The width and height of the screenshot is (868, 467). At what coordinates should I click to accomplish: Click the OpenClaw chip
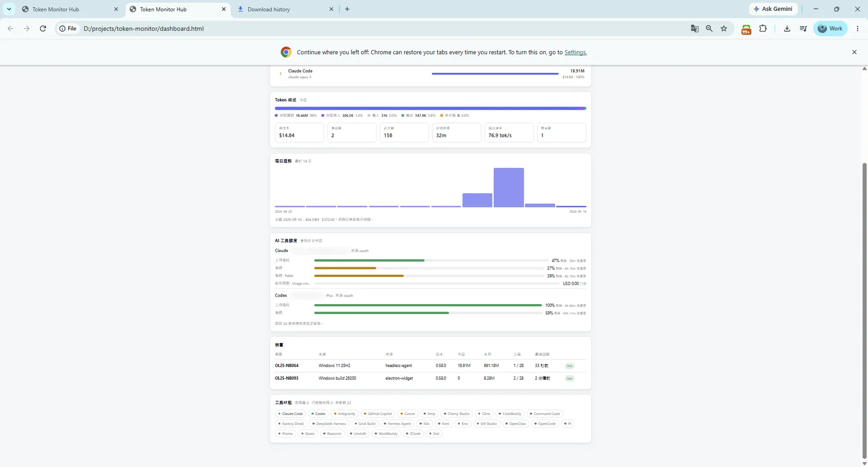516,424
